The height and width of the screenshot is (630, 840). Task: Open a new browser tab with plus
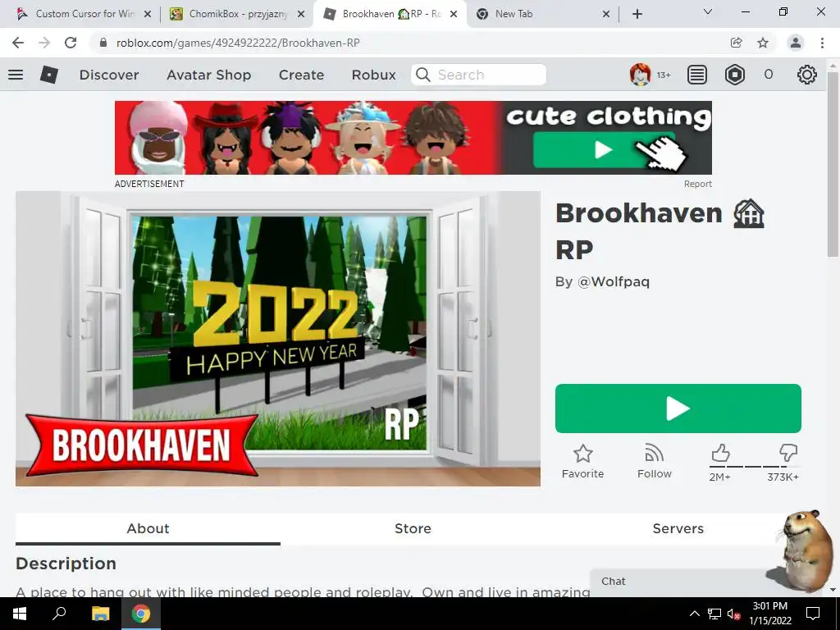(x=637, y=14)
